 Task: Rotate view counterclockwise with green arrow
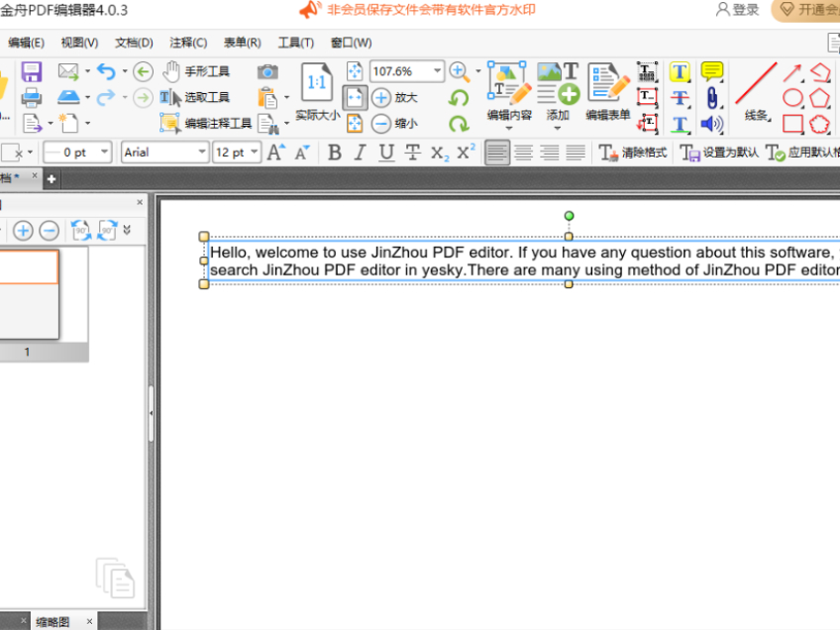(x=459, y=97)
